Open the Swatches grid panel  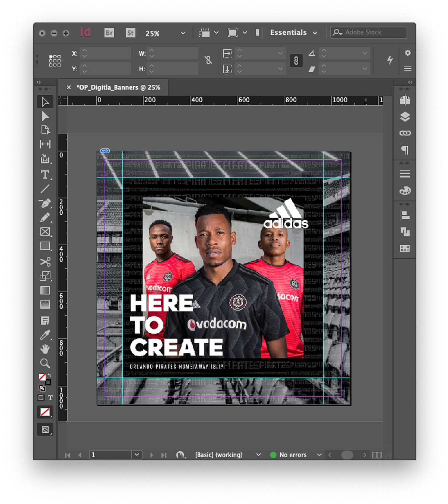click(405, 248)
